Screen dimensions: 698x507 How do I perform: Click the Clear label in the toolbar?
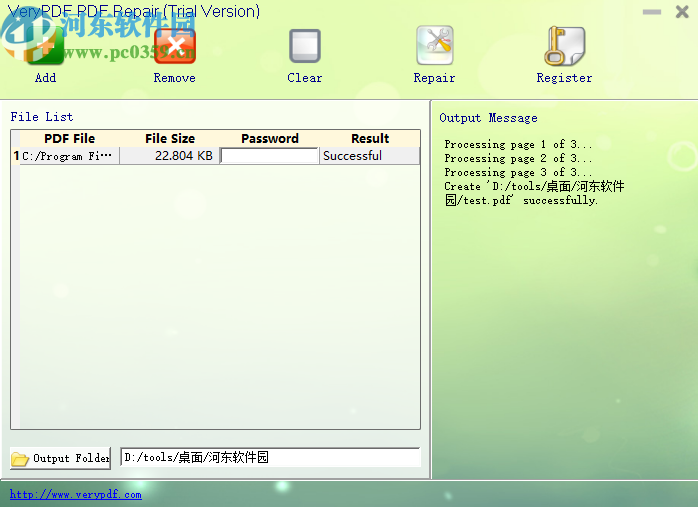[x=304, y=78]
